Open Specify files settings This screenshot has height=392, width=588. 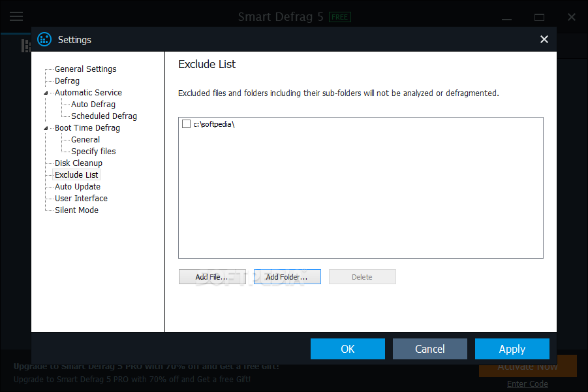coord(93,152)
